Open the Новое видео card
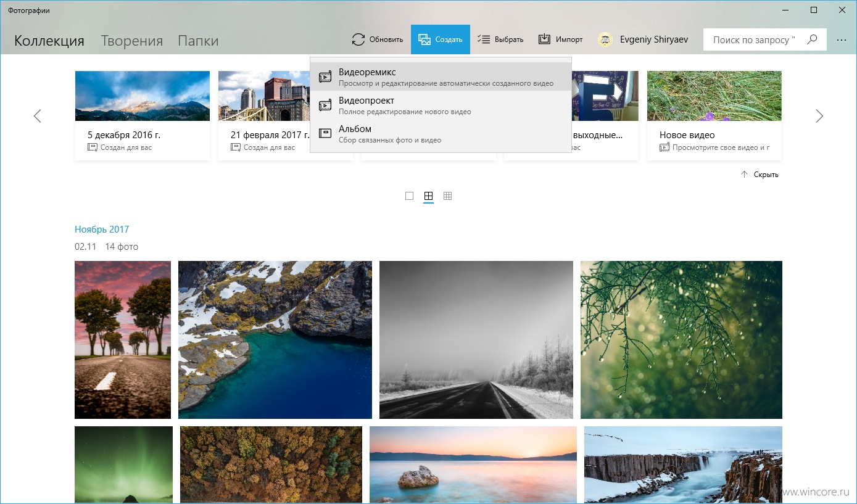This screenshot has width=857, height=504. tap(714, 116)
